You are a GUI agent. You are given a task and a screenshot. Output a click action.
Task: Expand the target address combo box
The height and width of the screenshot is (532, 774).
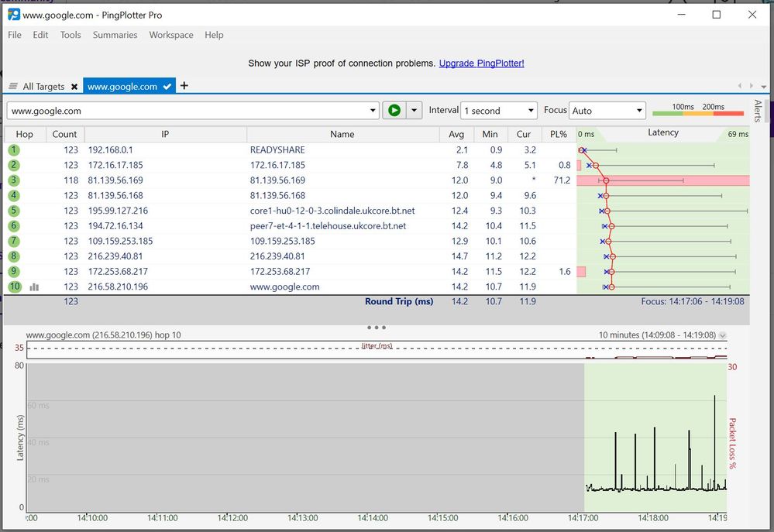pyautogui.click(x=373, y=109)
